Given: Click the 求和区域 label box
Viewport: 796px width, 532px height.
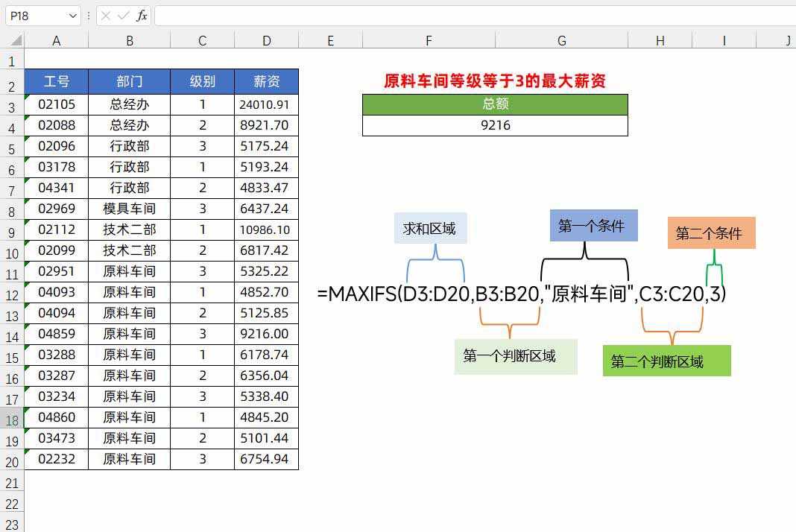Looking at the screenshot, I should [x=430, y=229].
